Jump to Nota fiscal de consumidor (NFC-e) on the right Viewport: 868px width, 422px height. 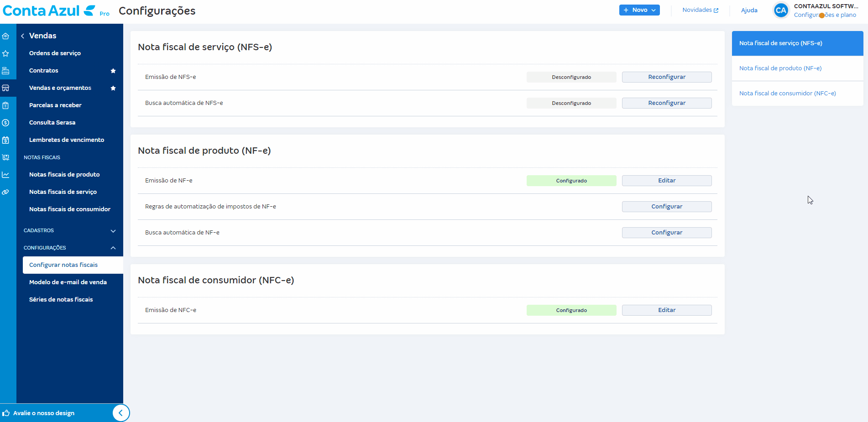(798, 94)
